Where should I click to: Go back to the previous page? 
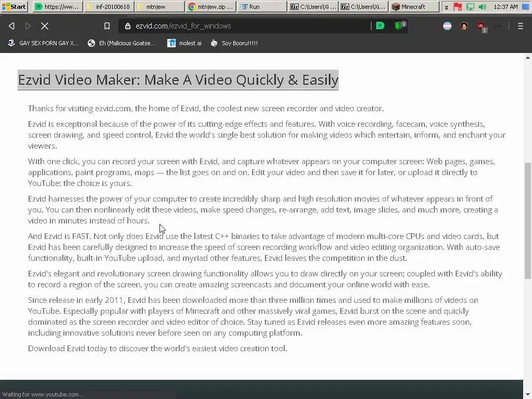11,26
